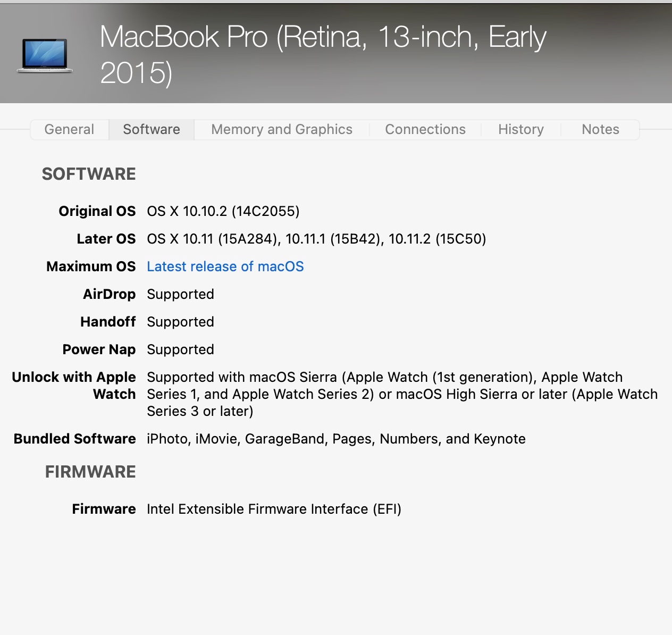Click the Bundled Software label
This screenshot has height=635, width=672.
click(75, 439)
